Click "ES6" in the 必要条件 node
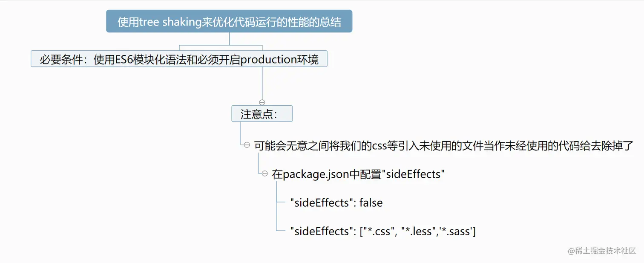The width and height of the screenshot is (644, 263). pyautogui.click(x=124, y=59)
